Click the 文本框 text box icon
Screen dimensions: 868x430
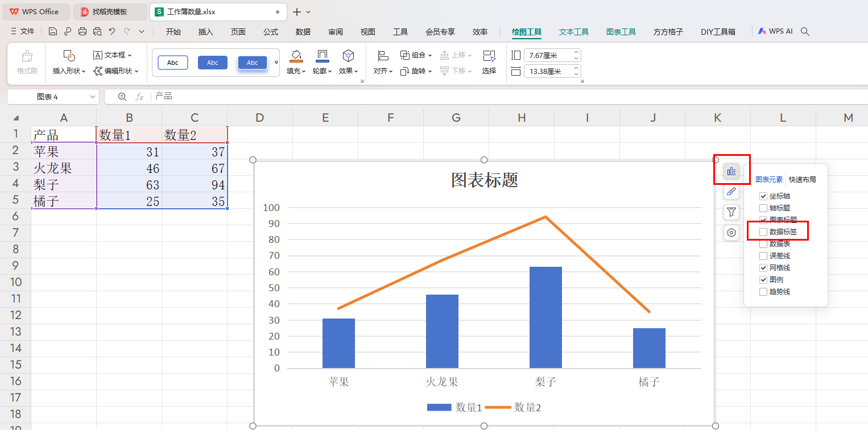click(x=98, y=55)
